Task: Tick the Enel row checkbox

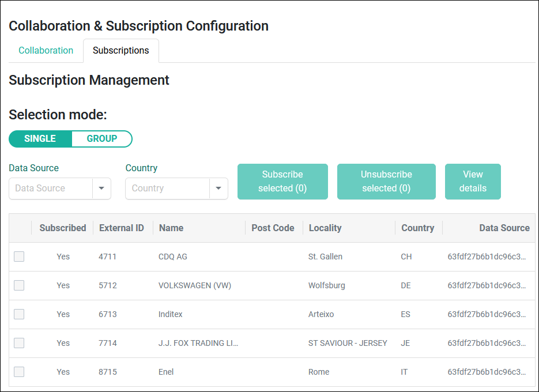Action: pos(19,372)
